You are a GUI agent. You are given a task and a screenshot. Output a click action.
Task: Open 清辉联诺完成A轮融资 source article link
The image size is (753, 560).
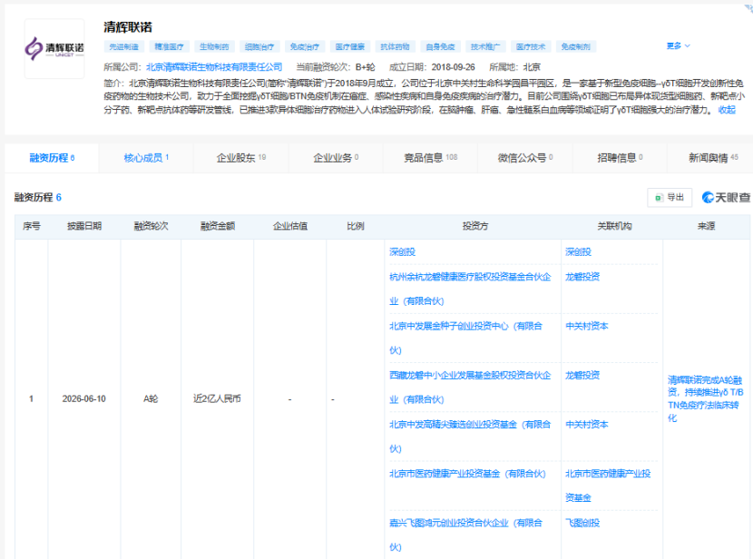[706, 399]
